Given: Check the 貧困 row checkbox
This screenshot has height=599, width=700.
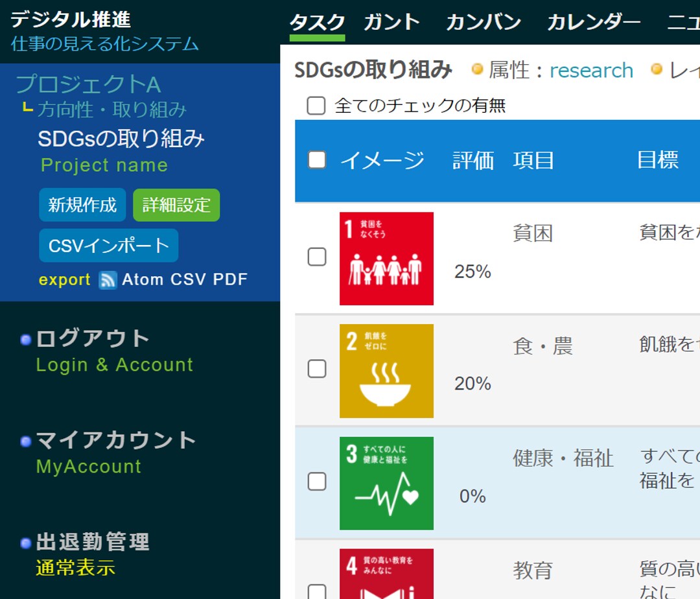Looking at the screenshot, I should point(317,257).
